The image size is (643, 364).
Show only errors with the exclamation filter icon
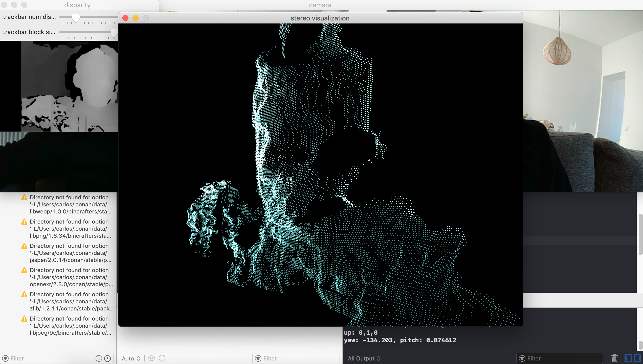107,358
